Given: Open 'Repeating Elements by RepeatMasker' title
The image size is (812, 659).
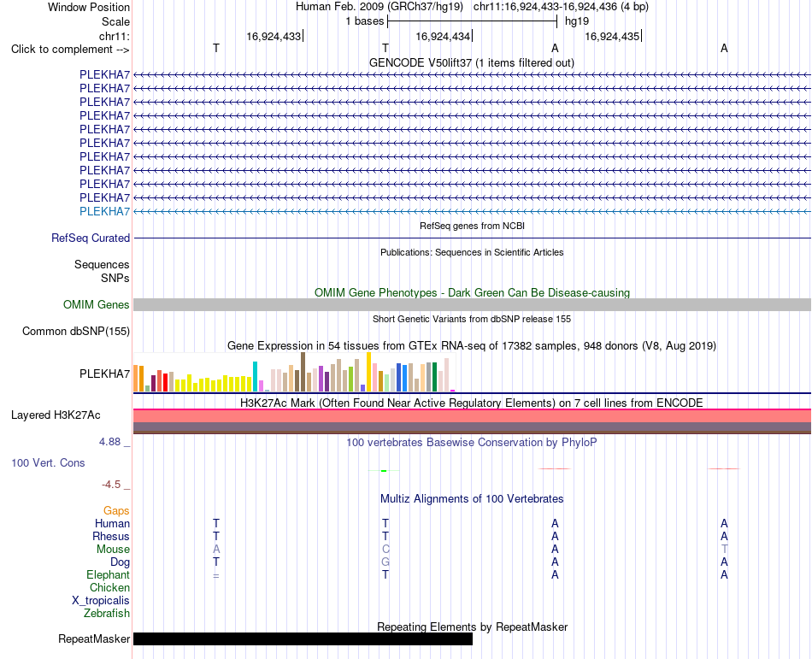Looking at the screenshot, I should 473,627.
